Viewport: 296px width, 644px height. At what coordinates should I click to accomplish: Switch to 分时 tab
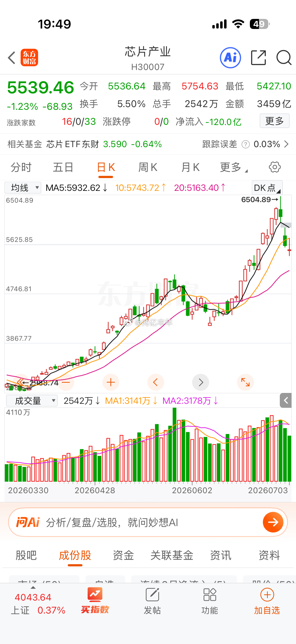tap(21, 167)
